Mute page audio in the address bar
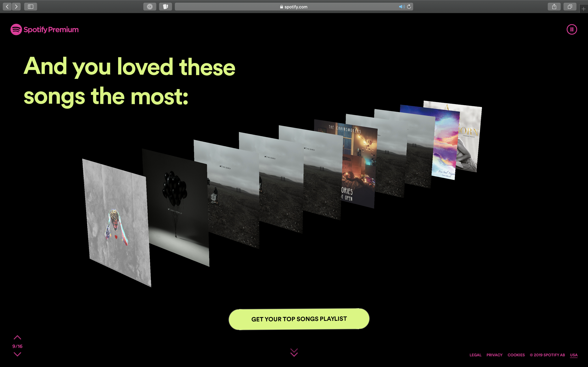This screenshot has height=367, width=588. coord(401,7)
